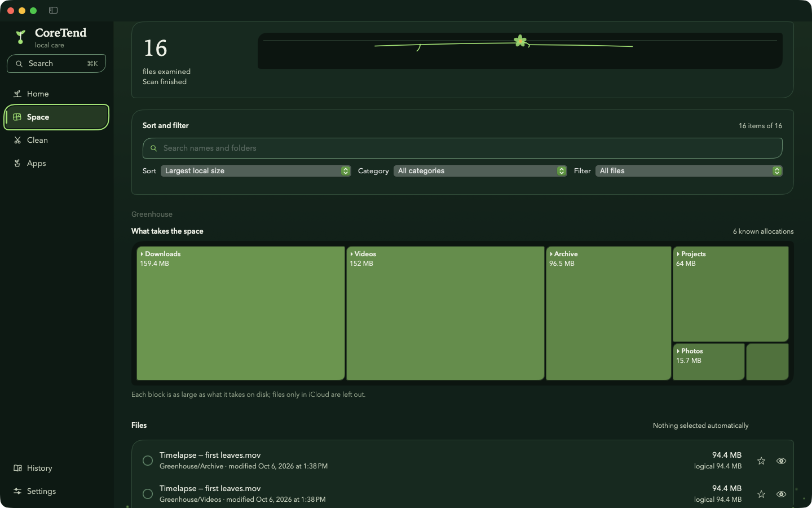The height and width of the screenshot is (508, 812).
Task: Select the Greenhouse/Archive Timelapse file radio button
Action: pos(148,461)
